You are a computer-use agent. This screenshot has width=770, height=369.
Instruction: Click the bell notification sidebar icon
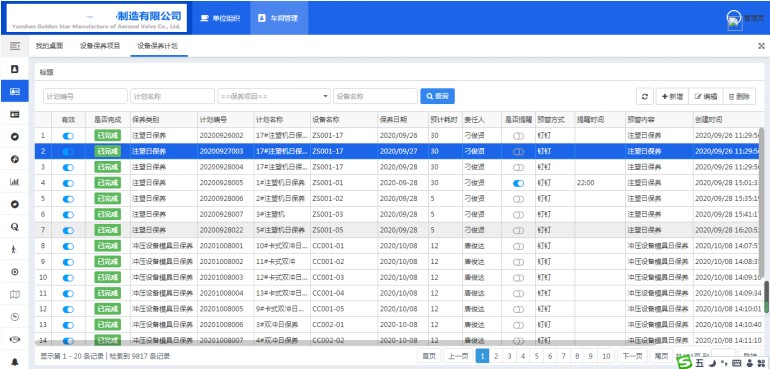tap(15, 363)
